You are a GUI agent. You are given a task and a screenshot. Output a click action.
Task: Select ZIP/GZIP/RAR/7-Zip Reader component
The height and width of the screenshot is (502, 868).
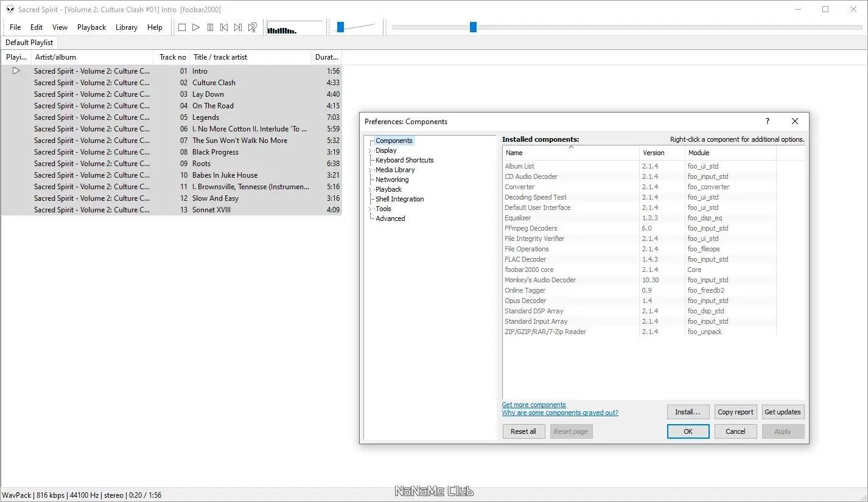click(x=639, y=332)
